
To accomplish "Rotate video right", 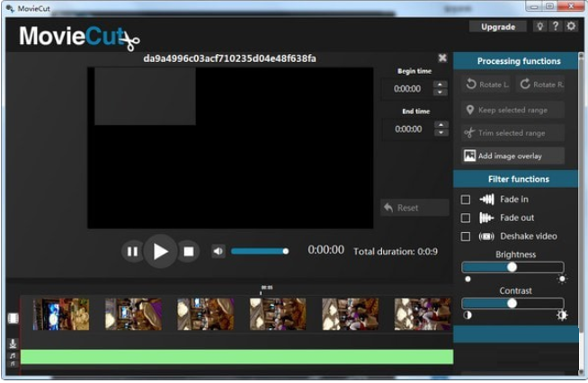I will [x=539, y=85].
